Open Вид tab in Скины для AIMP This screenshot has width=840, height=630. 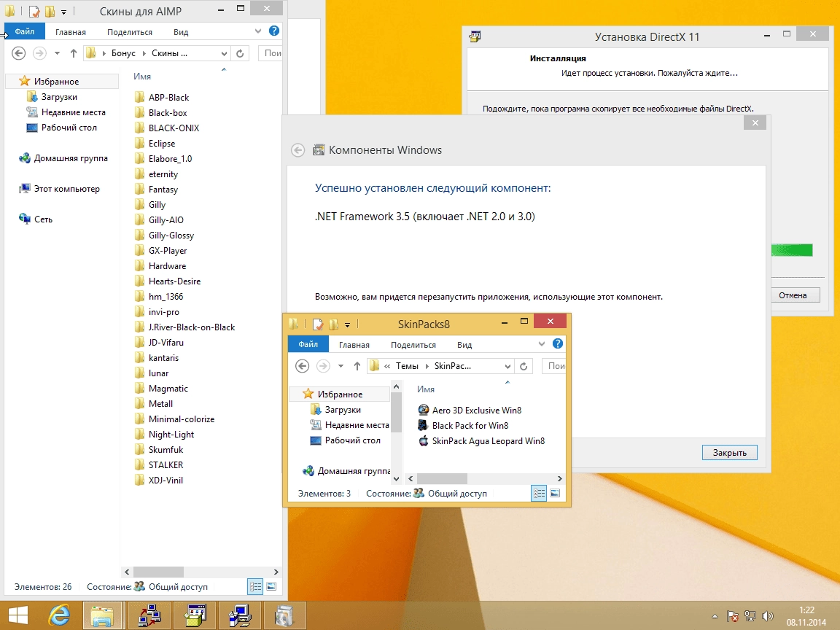tap(181, 32)
